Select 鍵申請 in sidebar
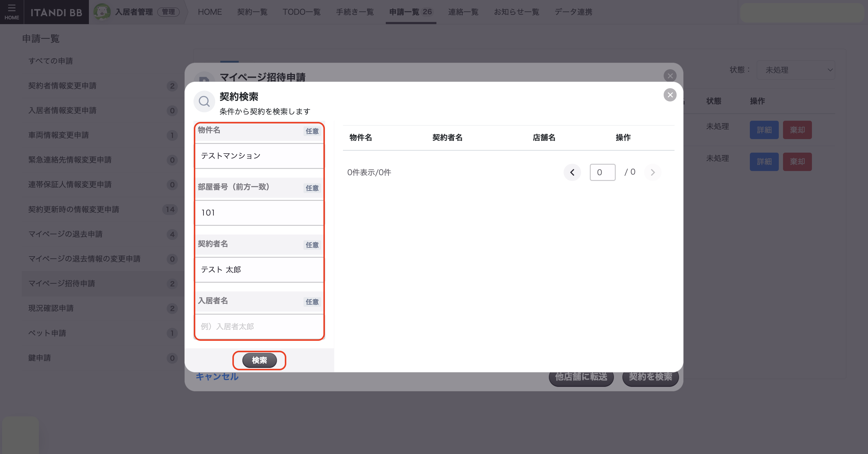Viewport: 868px width, 454px height. pos(103,358)
